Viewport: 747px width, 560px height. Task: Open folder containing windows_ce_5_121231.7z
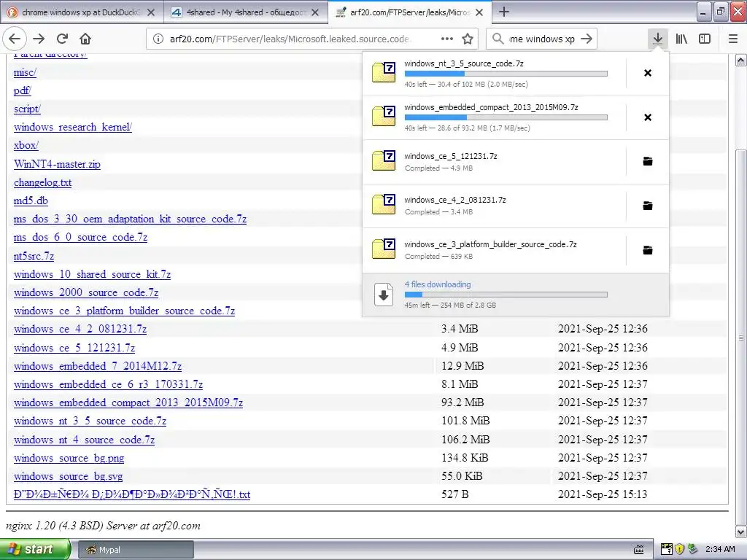click(x=648, y=161)
